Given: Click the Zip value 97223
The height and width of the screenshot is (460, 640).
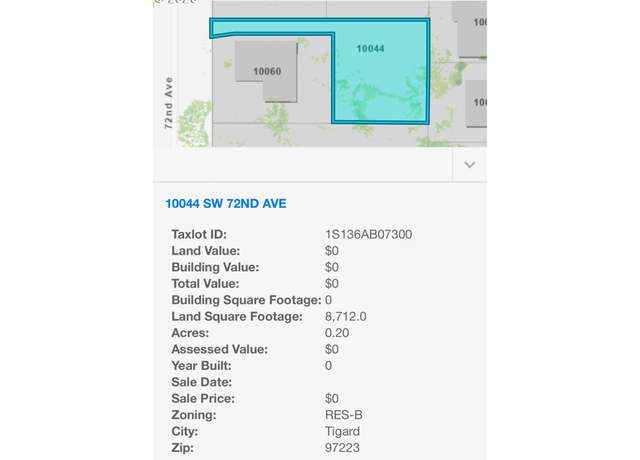Looking at the screenshot, I should coord(342,448).
